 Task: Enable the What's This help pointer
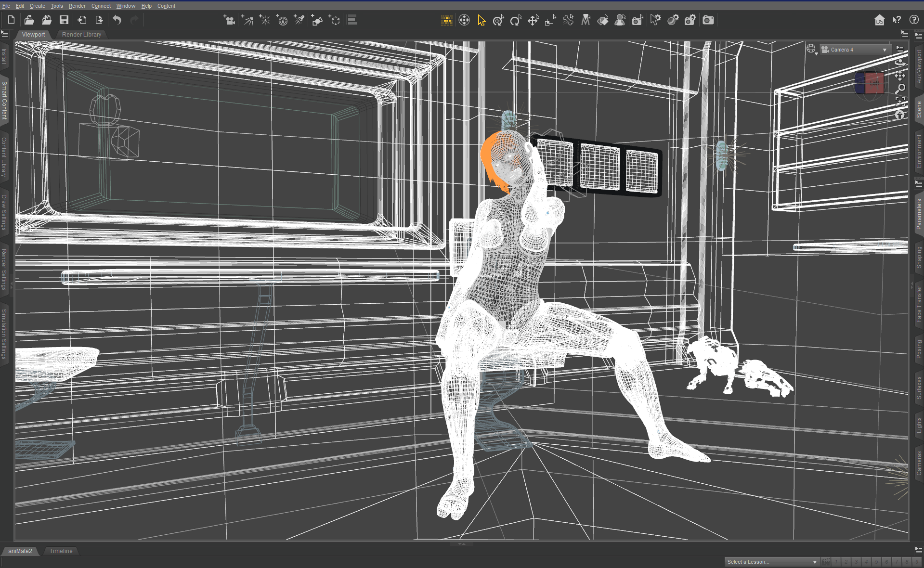coord(897,20)
